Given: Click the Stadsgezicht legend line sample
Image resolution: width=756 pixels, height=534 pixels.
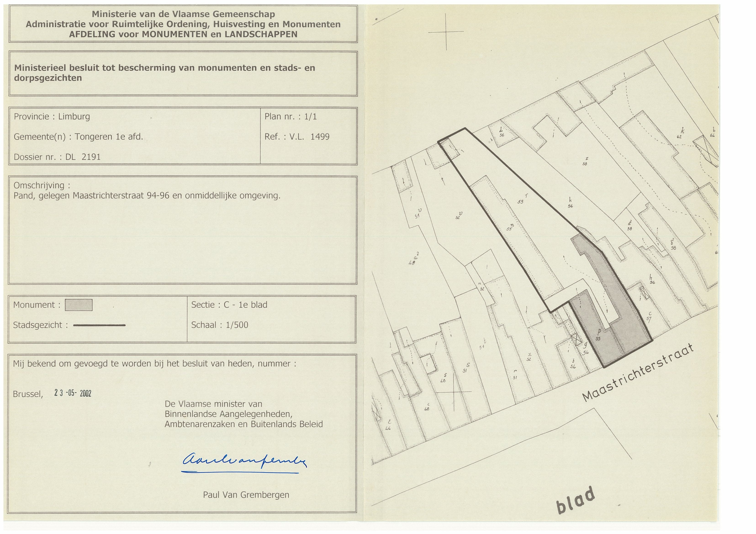Looking at the screenshot, I should (x=99, y=325).
